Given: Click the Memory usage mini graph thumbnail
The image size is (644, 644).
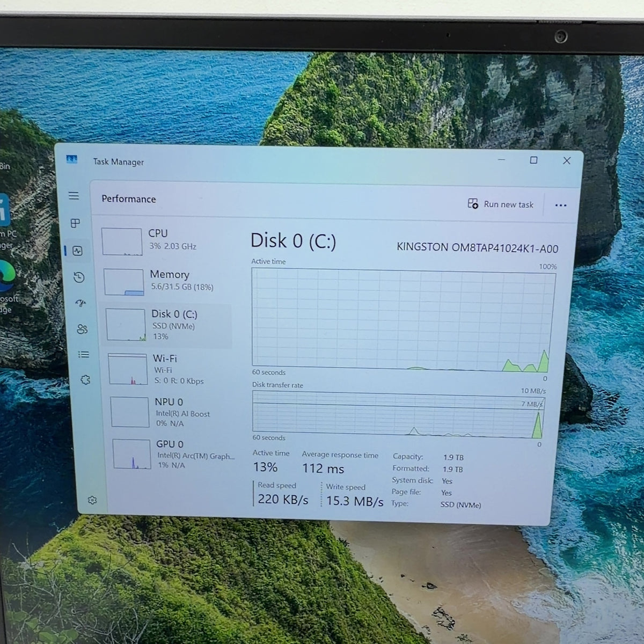Looking at the screenshot, I should click(x=124, y=282).
